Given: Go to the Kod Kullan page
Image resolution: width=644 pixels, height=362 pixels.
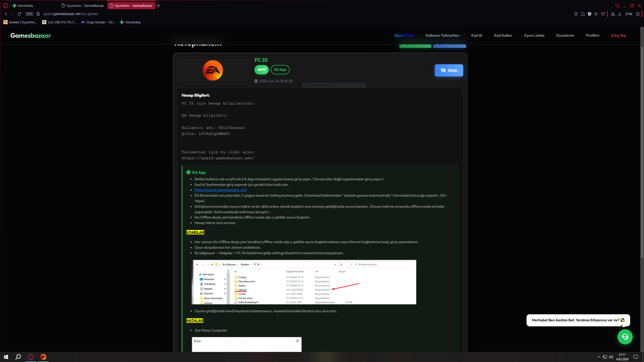Looking at the screenshot, I should point(503,35).
